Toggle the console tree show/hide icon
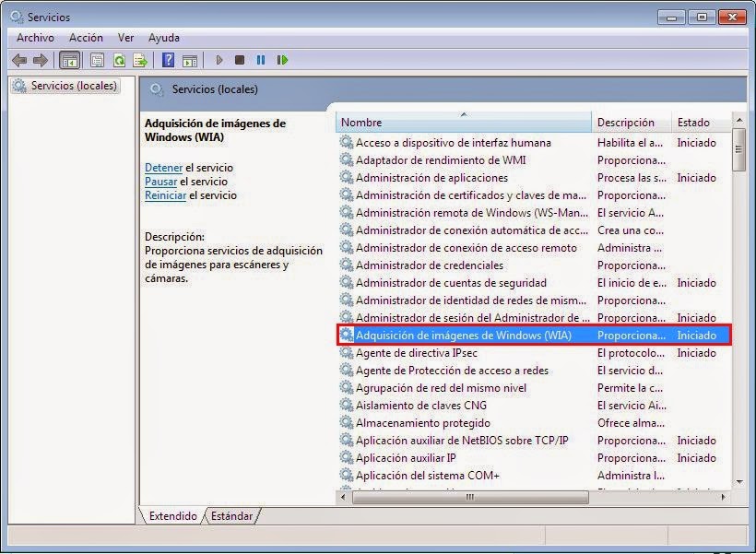The width and height of the screenshot is (756, 554). tap(69, 60)
